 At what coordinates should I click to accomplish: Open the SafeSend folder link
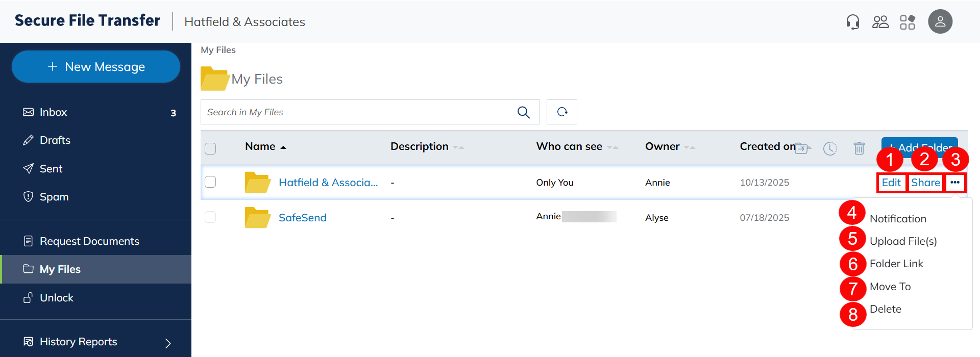tap(302, 218)
